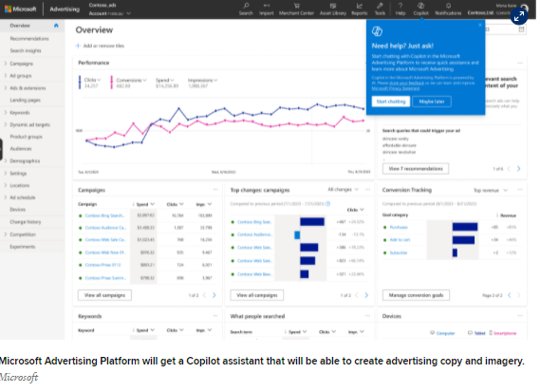This screenshot has height=392, width=540.
Task: Open the Search icon in top bar
Action: [x=246, y=6]
